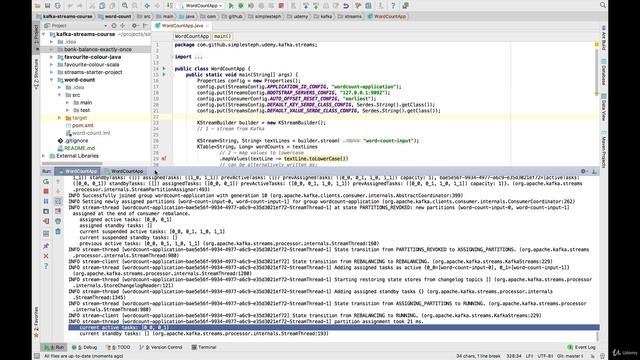Run WordCountApp with the green play icon
Viewport: 640px width, 360px height.
click(x=231, y=6)
